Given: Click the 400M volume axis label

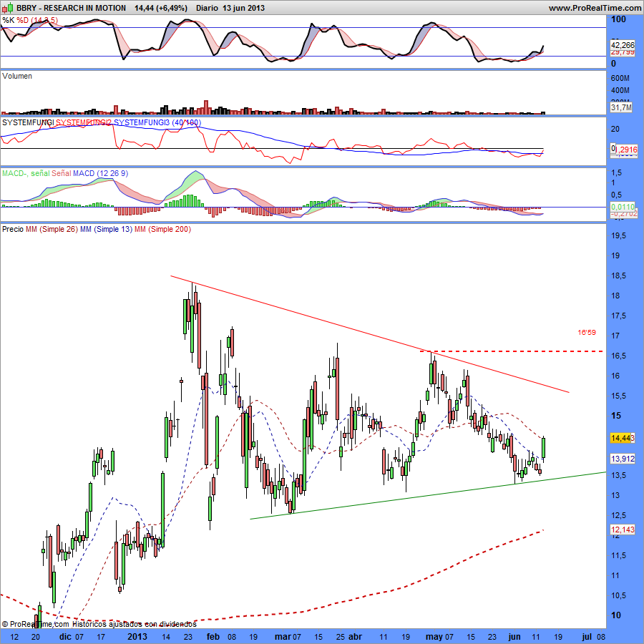Looking at the screenshot, I should click(620, 90).
